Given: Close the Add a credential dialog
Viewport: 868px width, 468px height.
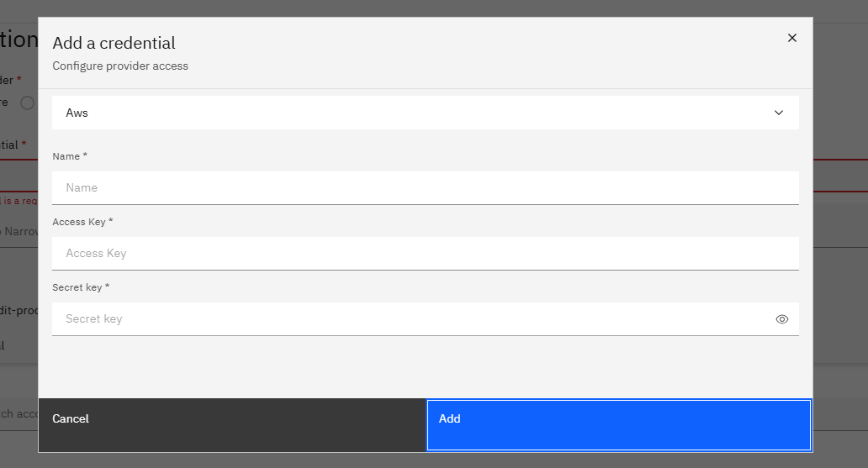Looking at the screenshot, I should (x=791, y=38).
